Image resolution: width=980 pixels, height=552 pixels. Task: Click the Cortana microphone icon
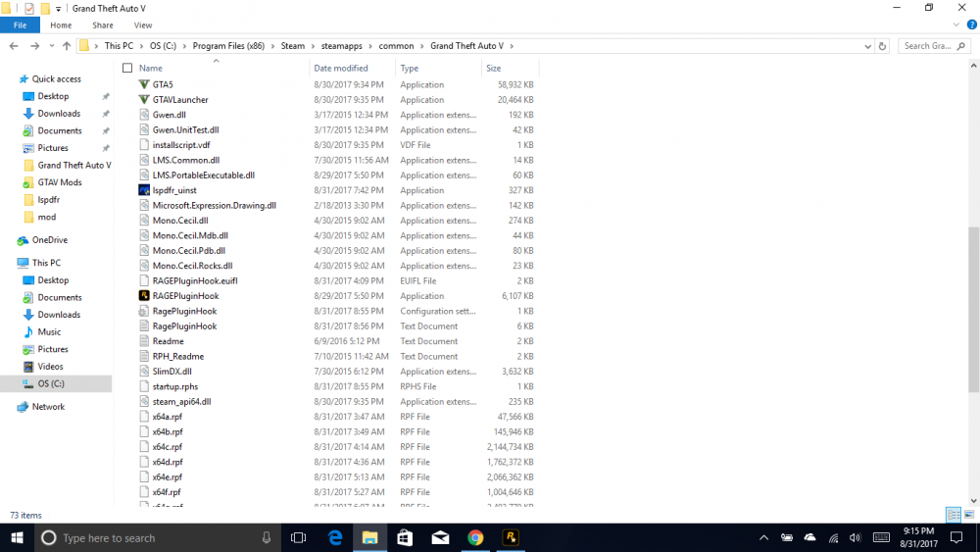[267, 537]
